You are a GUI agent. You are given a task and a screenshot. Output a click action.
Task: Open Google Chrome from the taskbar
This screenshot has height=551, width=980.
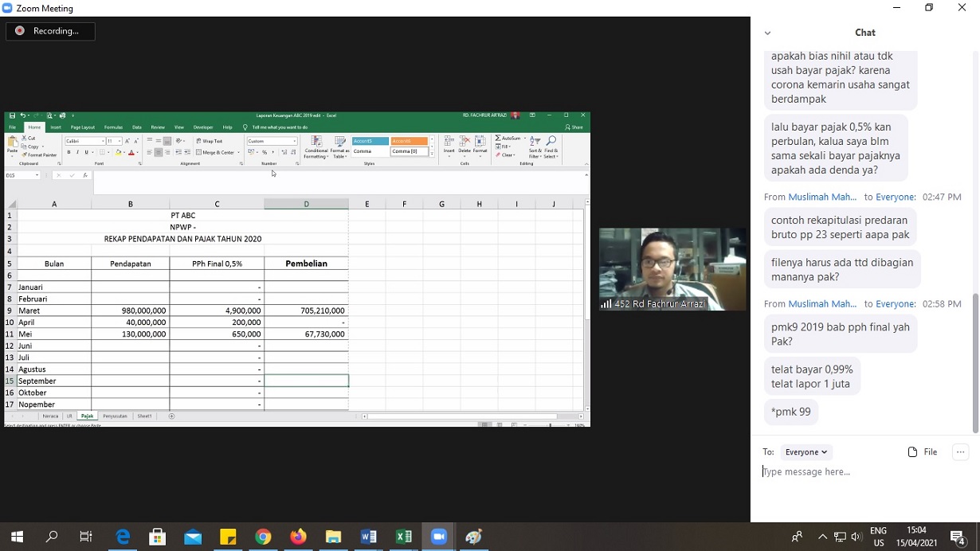coord(263,537)
